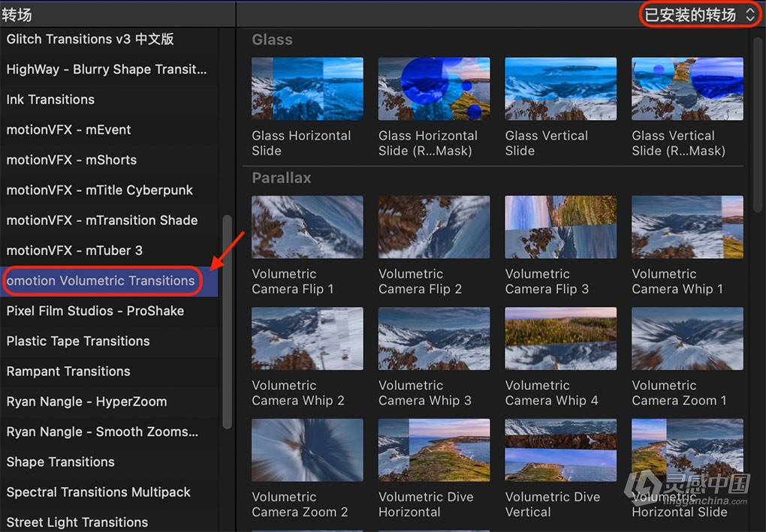Click Volumetric Camera Zoom 2 thumbnail
Image resolution: width=766 pixels, height=532 pixels.
coord(307,449)
